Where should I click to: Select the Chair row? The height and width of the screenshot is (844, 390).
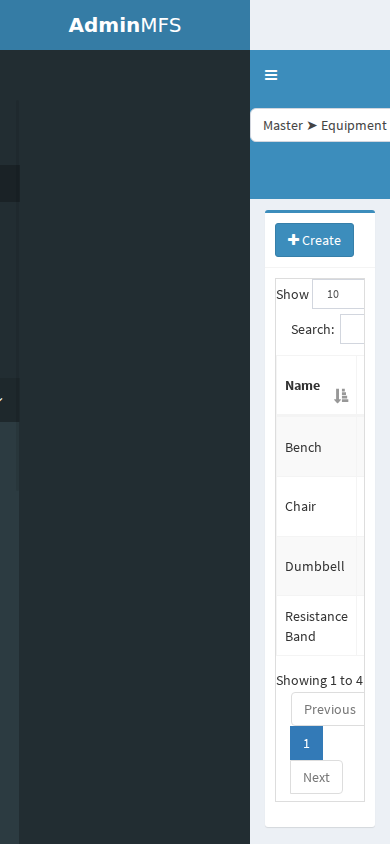[320, 507]
